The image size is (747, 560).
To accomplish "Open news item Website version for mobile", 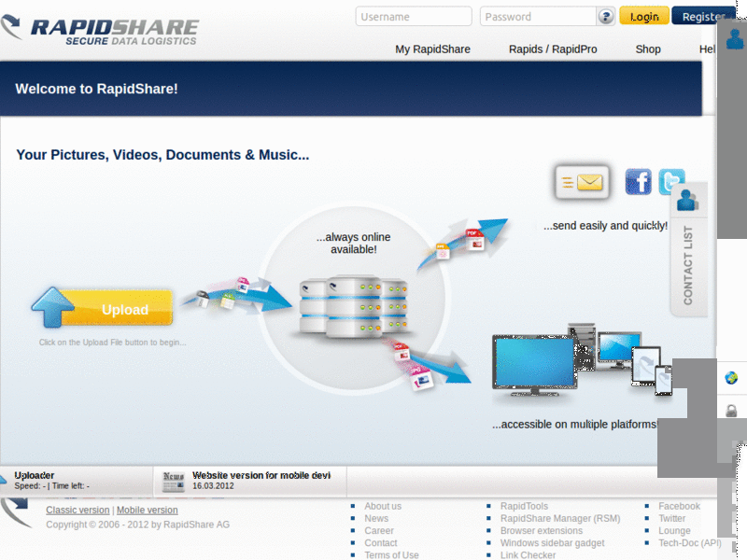I will 261,475.
